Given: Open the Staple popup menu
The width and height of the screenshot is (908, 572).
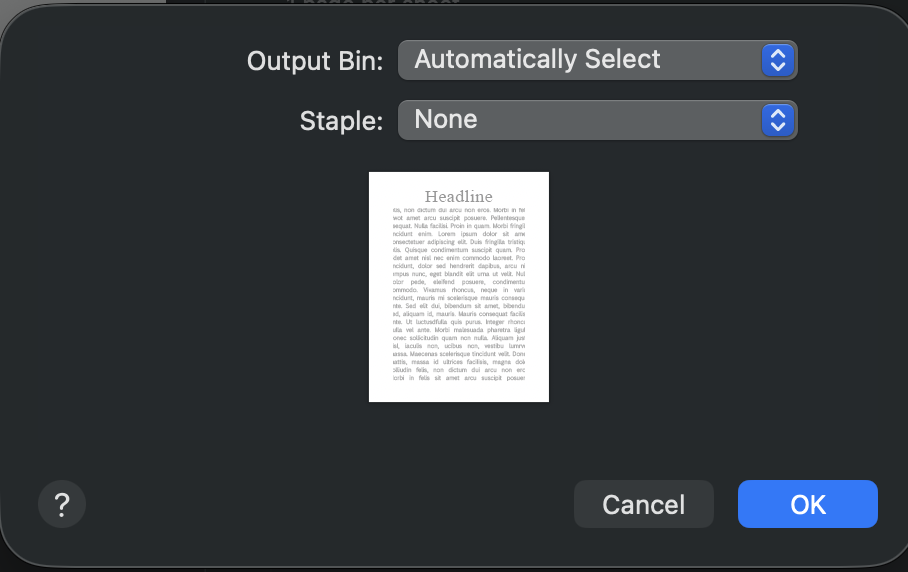Looking at the screenshot, I should tap(598, 120).
